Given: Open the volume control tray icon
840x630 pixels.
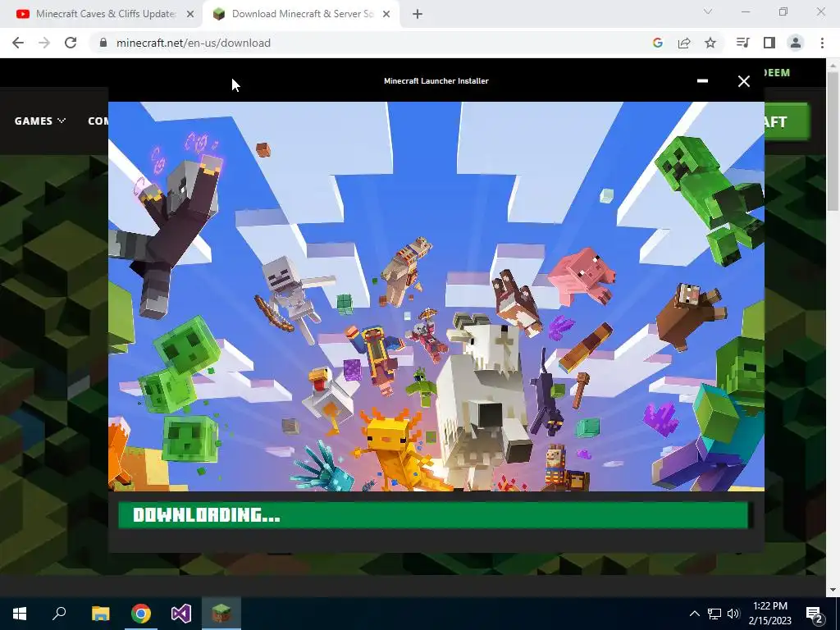Looking at the screenshot, I should [x=733, y=614].
